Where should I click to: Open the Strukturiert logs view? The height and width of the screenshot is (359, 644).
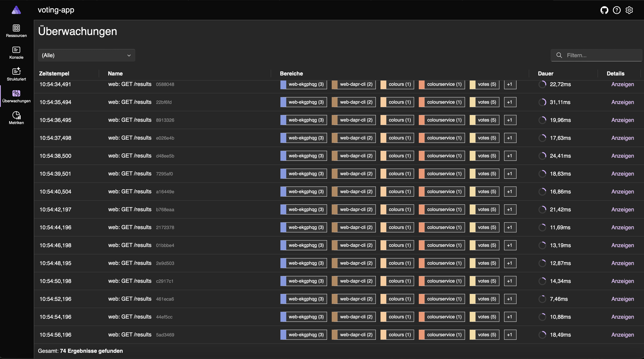(16, 74)
